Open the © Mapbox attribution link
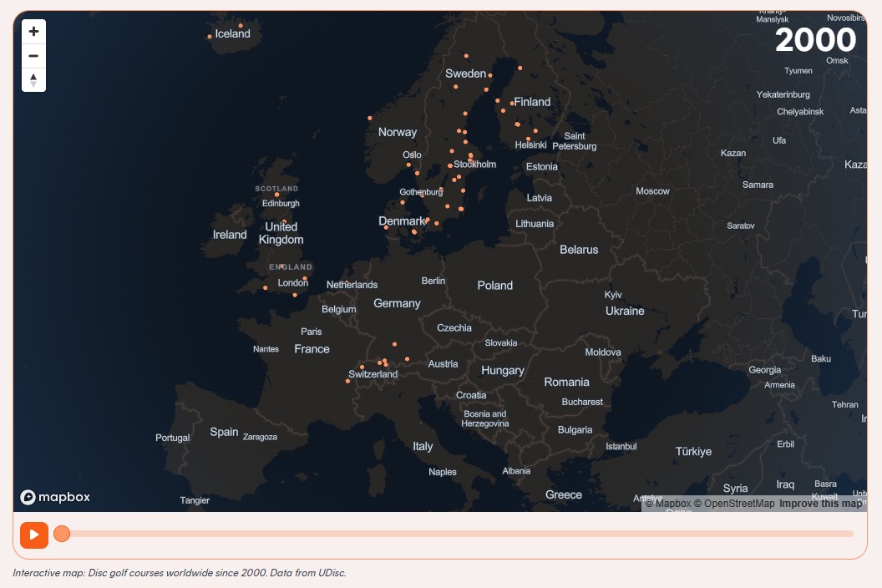Image resolution: width=882 pixels, height=588 pixels. pos(667,504)
